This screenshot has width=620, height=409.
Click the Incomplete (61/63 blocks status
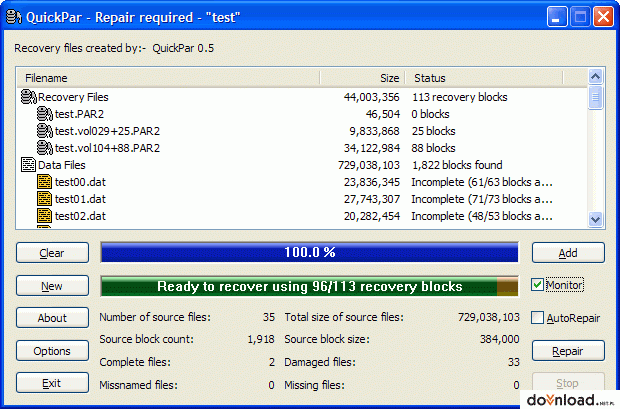coord(482,182)
